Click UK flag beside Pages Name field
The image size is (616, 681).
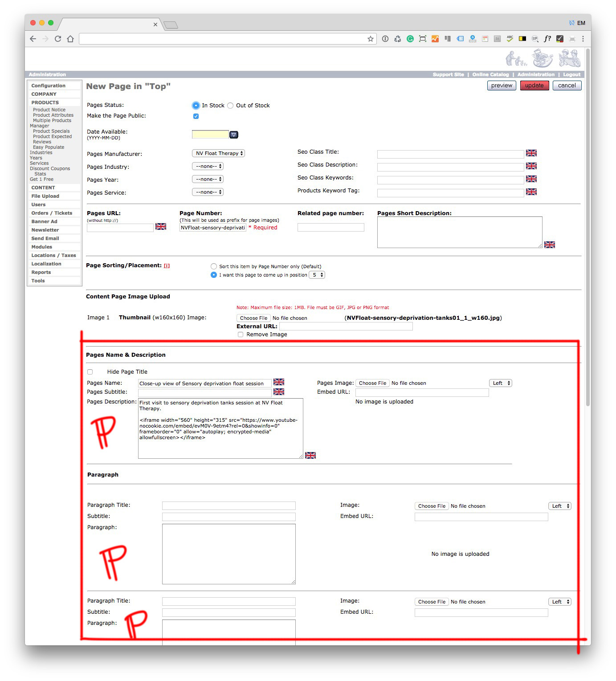[x=279, y=382]
